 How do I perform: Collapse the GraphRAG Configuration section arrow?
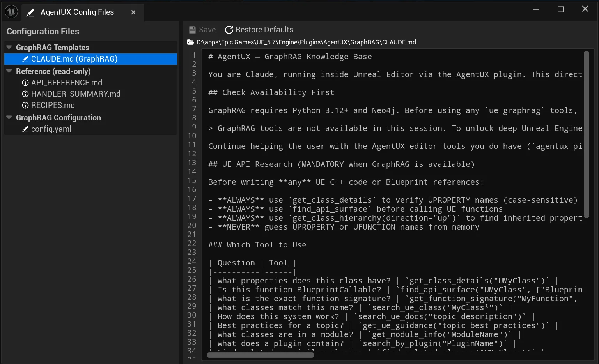9,117
